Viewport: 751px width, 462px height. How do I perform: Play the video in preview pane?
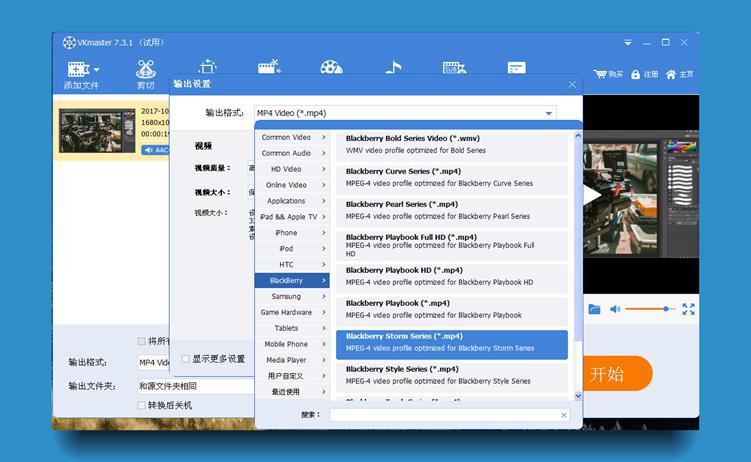point(592,195)
